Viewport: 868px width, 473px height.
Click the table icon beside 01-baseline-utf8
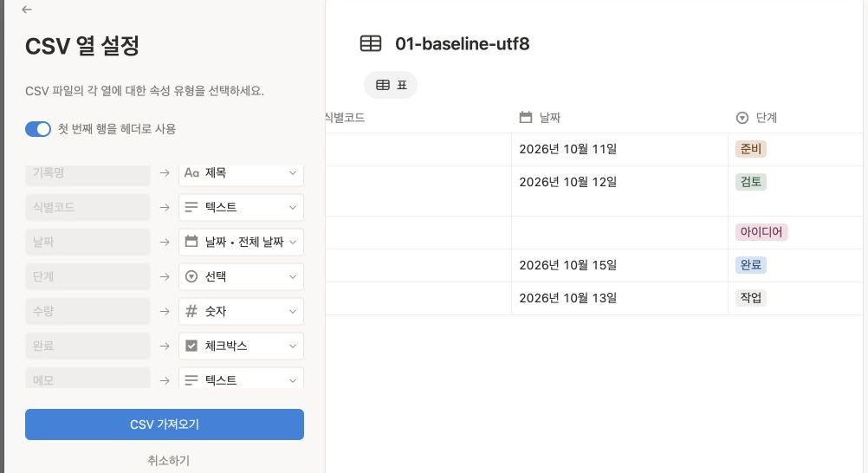pos(371,43)
